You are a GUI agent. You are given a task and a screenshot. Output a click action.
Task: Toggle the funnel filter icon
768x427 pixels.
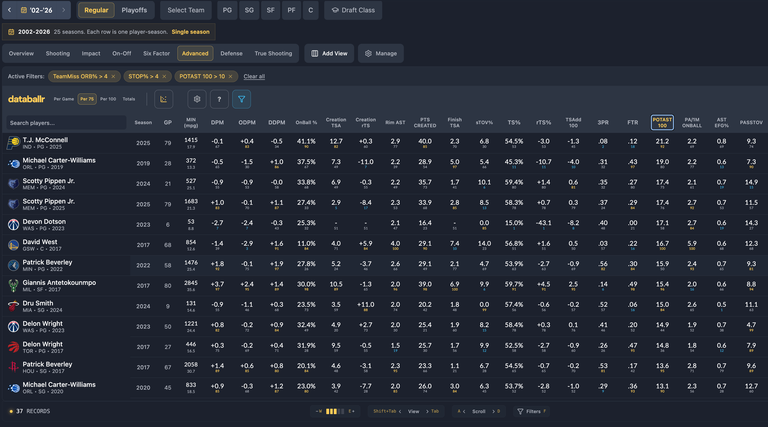(x=241, y=99)
